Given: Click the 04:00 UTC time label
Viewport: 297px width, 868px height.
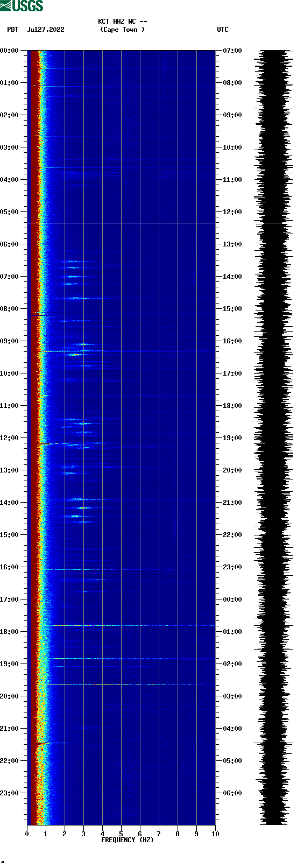Looking at the screenshot, I should (x=232, y=729).
